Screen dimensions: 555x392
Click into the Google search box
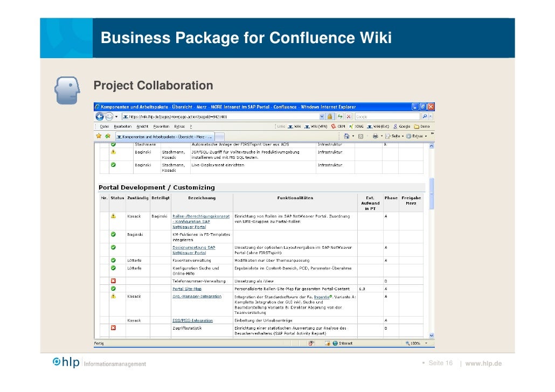[x=387, y=116]
